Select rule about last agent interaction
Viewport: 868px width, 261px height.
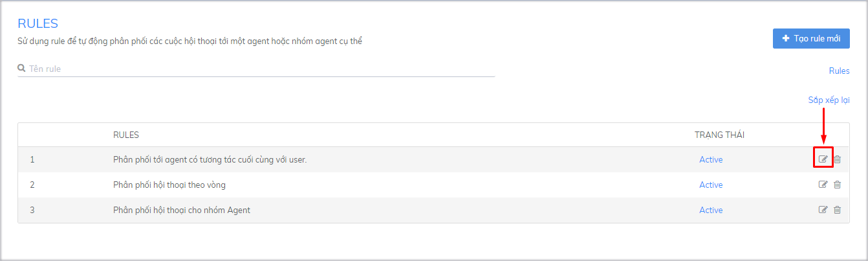tap(210, 159)
